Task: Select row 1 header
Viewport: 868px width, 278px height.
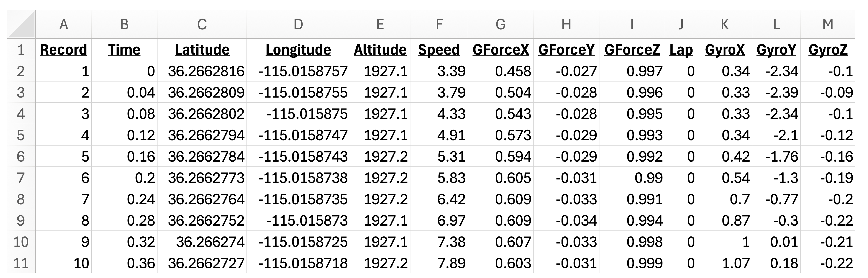Action: coord(21,50)
